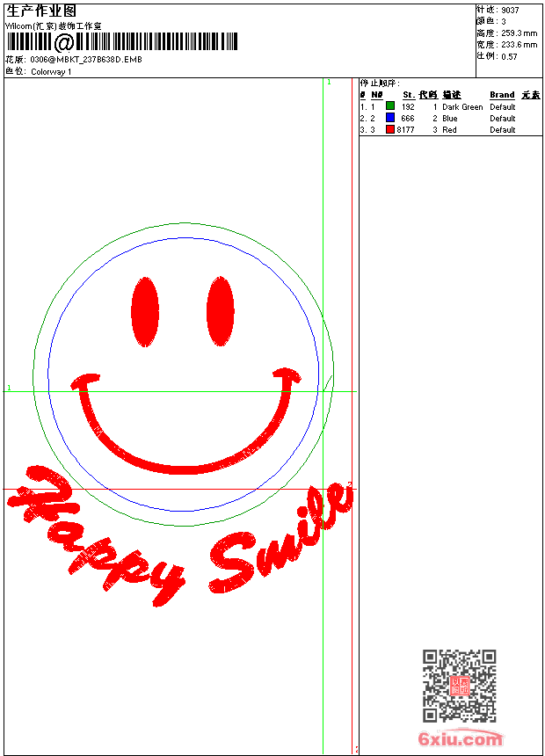Click the 6xiu.com watermark logo
This screenshot has width=545, height=756.
(x=460, y=739)
